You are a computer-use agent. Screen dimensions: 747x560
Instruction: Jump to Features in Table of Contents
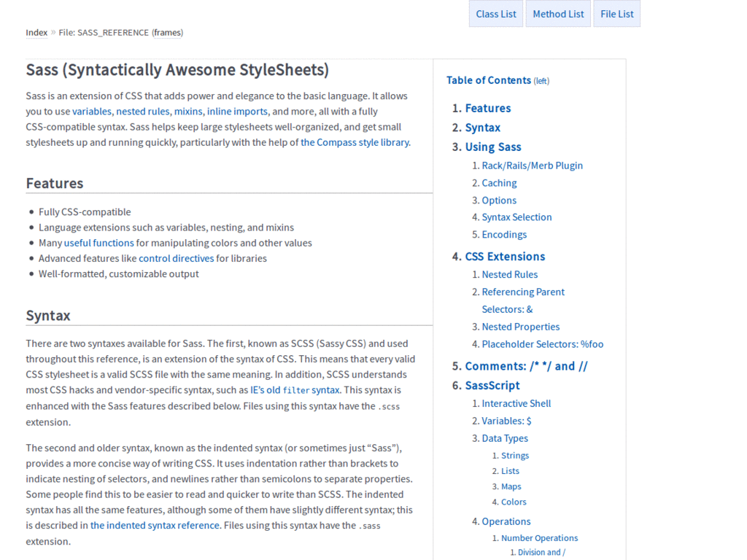[x=488, y=108]
